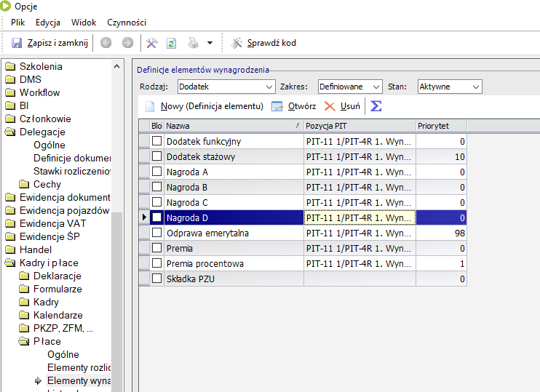Select the Szkolenia folder
Screen dimensions: 540x392
[x=33, y=66]
